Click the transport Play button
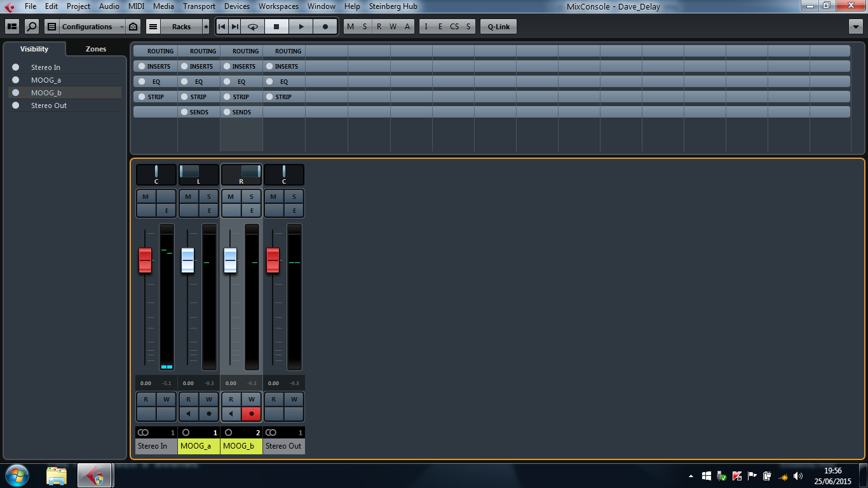Screen dimensions: 868x488 pyautogui.click(x=301, y=27)
